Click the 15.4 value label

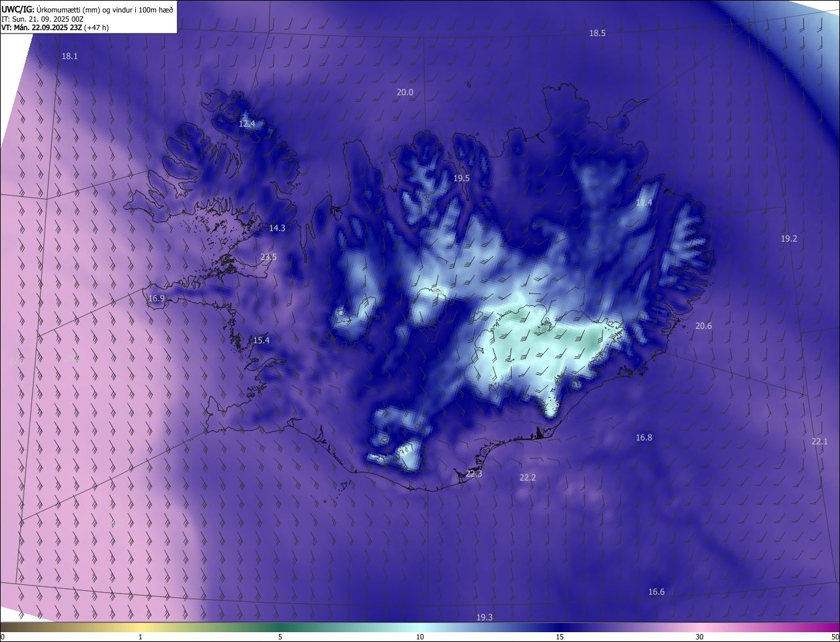click(x=261, y=340)
